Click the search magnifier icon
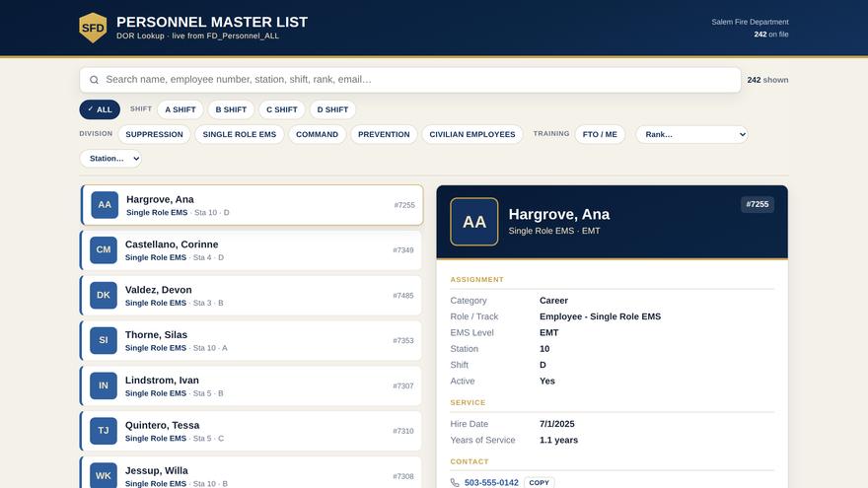 click(94, 80)
